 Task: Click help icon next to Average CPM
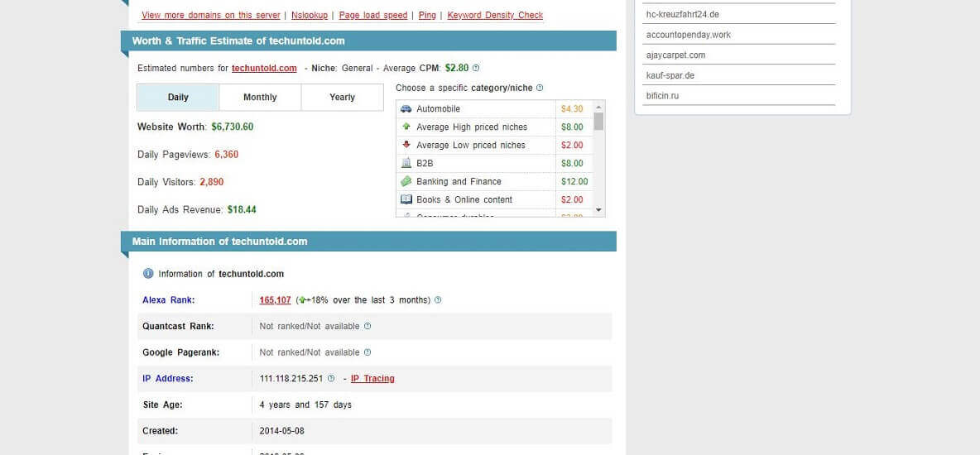coord(476,69)
